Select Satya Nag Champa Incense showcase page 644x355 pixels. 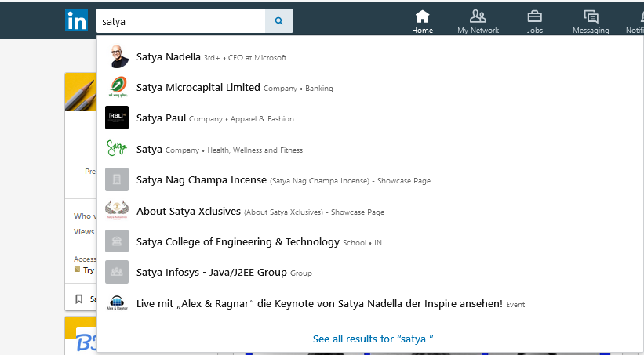[370, 180]
